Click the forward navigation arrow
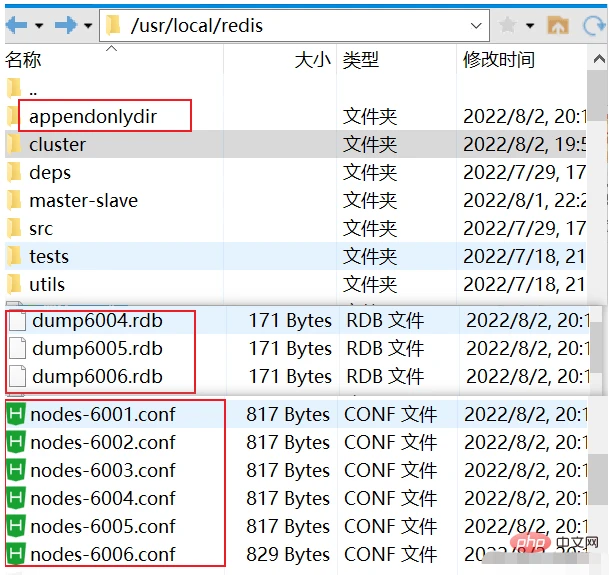The image size is (609, 575). 66,26
